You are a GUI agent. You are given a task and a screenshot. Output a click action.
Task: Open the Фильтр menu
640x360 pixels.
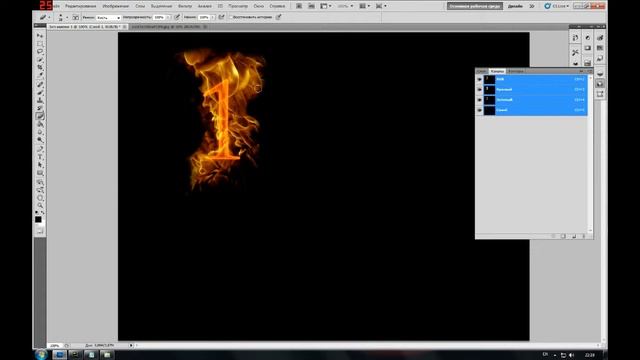click(x=185, y=6)
